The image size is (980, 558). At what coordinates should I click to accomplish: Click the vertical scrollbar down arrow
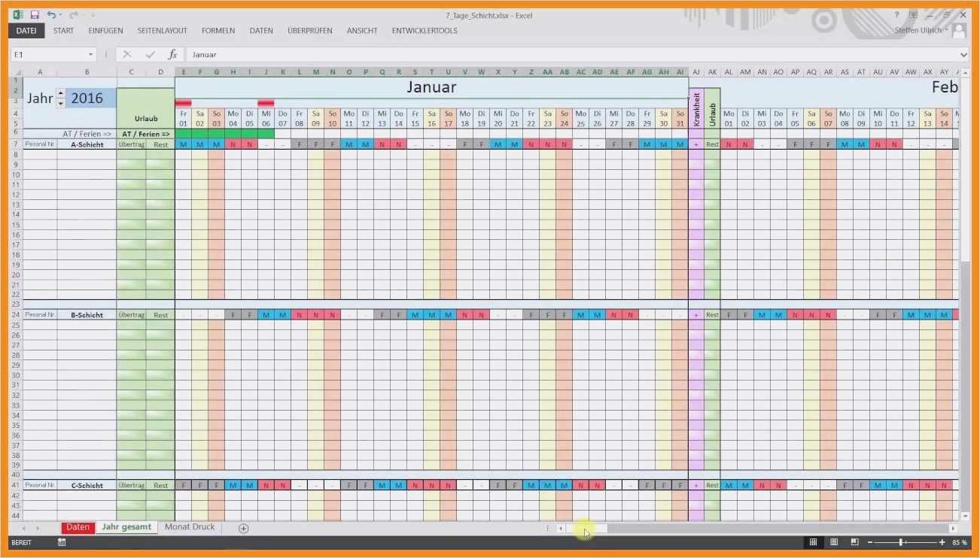[x=965, y=516]
